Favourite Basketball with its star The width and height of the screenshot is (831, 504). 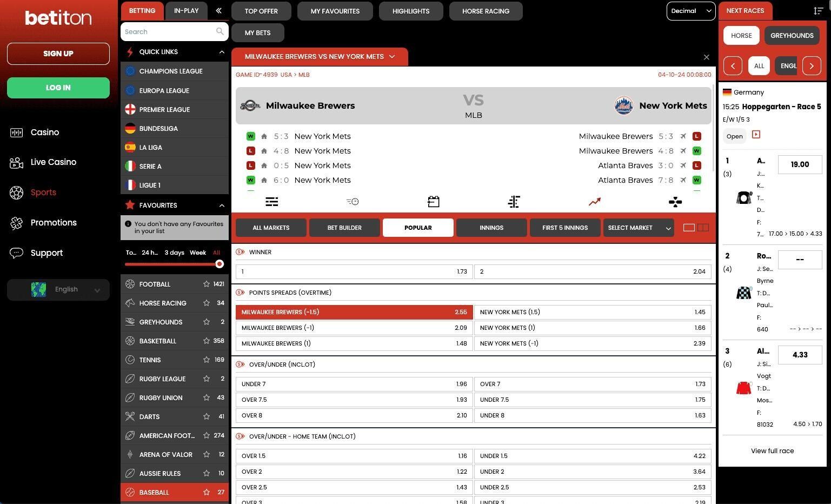click(206, 341)
